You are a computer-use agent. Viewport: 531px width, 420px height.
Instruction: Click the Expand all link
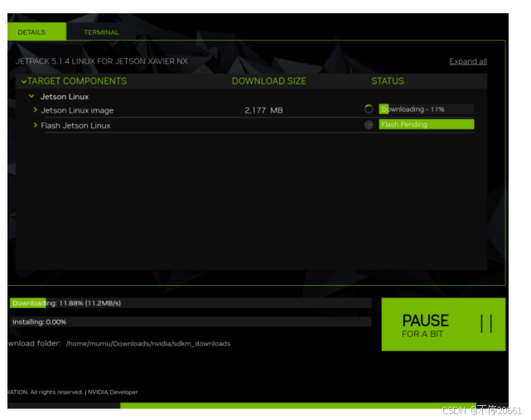point(468,61)
